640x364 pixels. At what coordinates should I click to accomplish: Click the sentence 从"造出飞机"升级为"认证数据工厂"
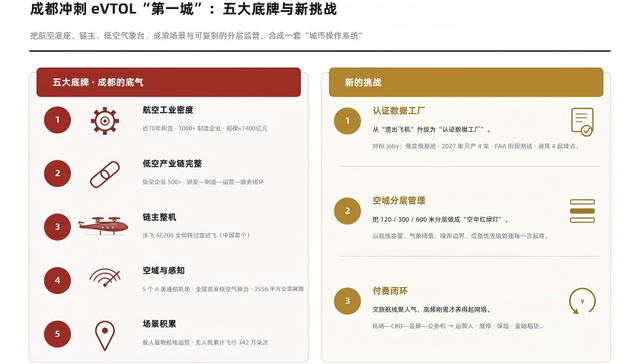[x=431, y=129]
